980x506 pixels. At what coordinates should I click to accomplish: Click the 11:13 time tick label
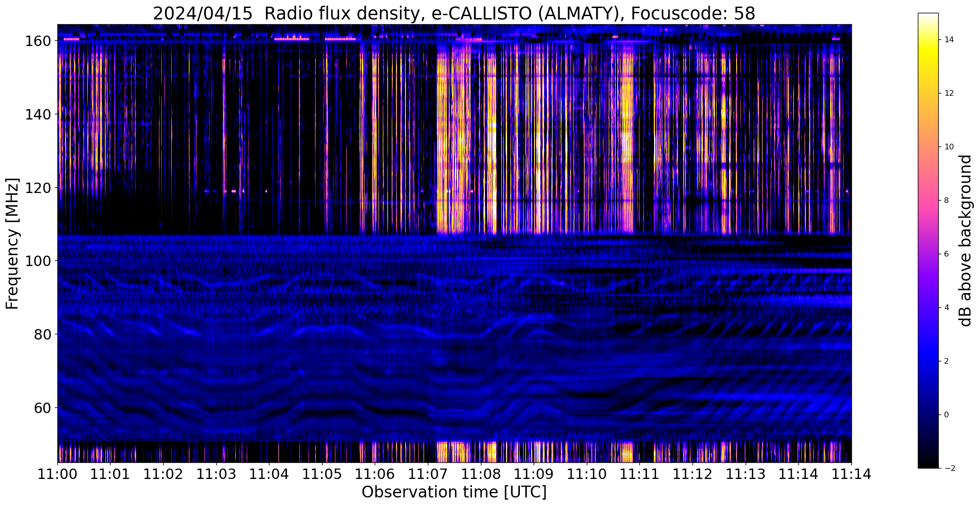tap(746, 474)
